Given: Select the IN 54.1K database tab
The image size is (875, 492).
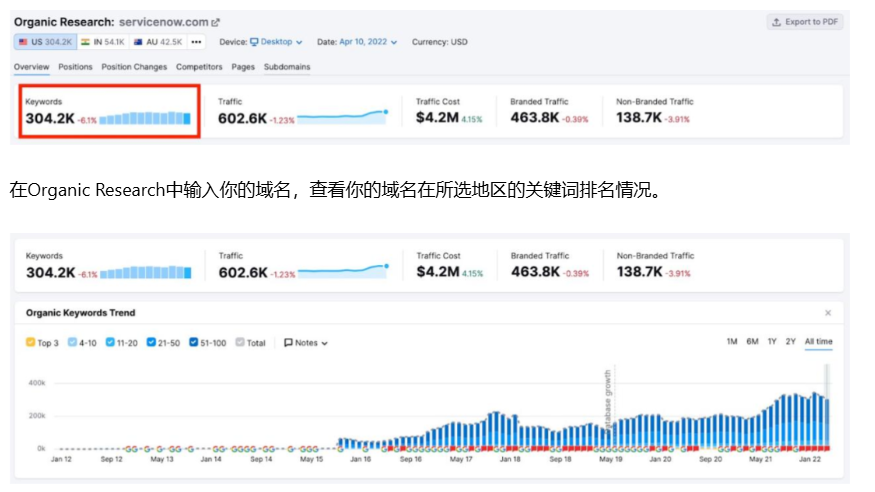Looking at the screenshot, I should point(103,42).
